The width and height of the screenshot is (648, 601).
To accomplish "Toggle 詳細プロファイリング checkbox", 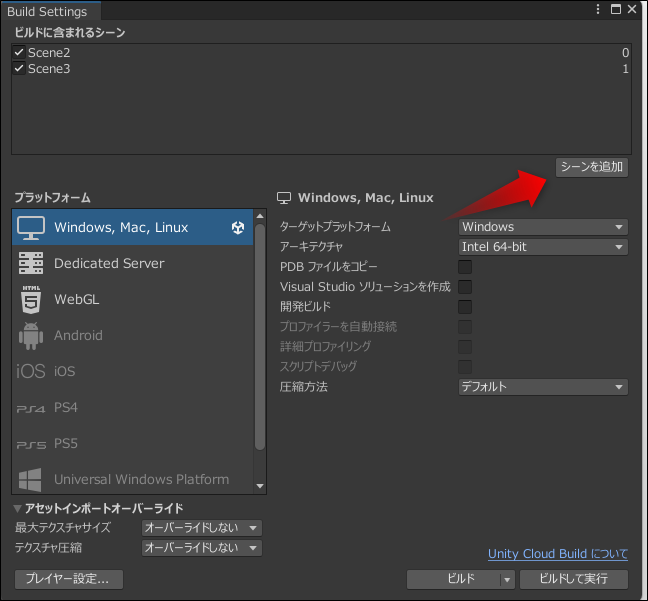I will (x=465, y=346).
